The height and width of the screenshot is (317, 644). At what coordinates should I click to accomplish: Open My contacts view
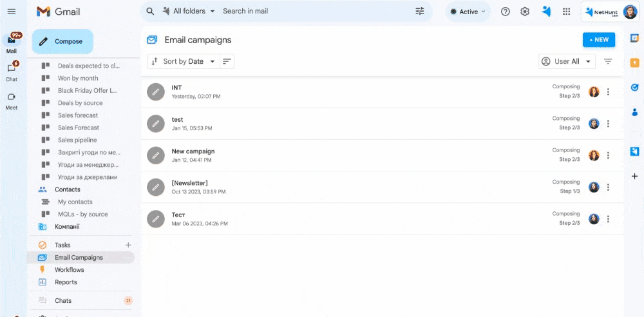pos(75,202)
